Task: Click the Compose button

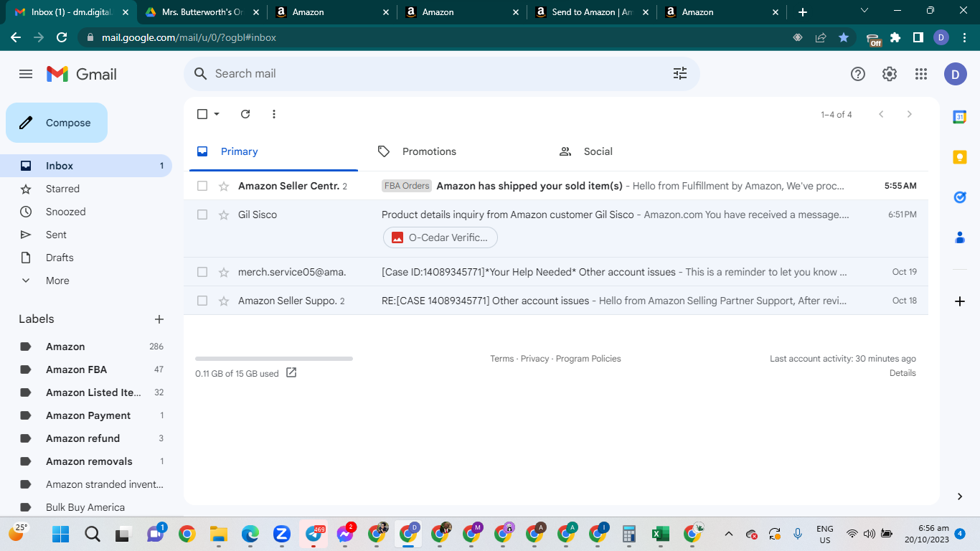Action: click(57, 123)
